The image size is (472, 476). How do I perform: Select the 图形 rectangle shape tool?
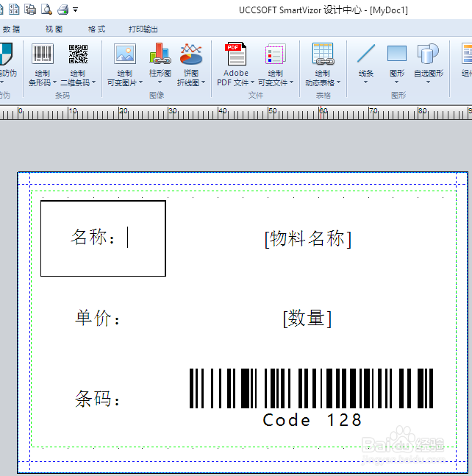[397, 54]
